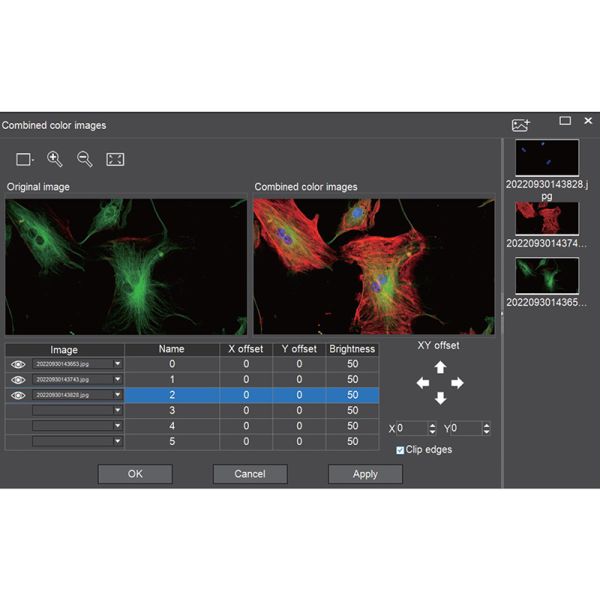Click the add image icon
The image size is (600, 600).
tap(520, 125)
